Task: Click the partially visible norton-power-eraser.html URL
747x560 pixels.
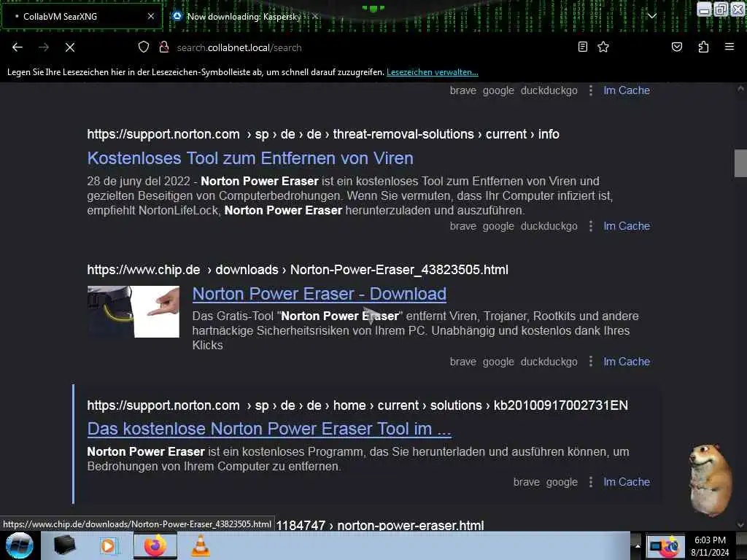Action: tap(379, 525)
